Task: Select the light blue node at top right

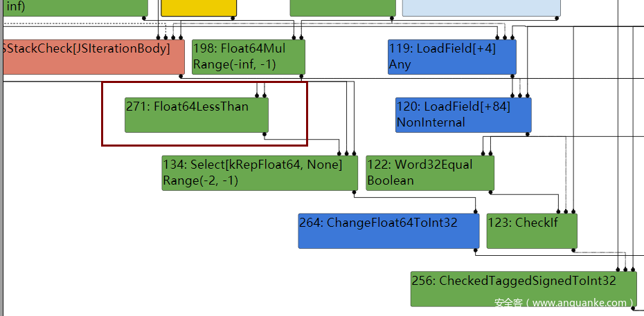Action: coord(481,8)
